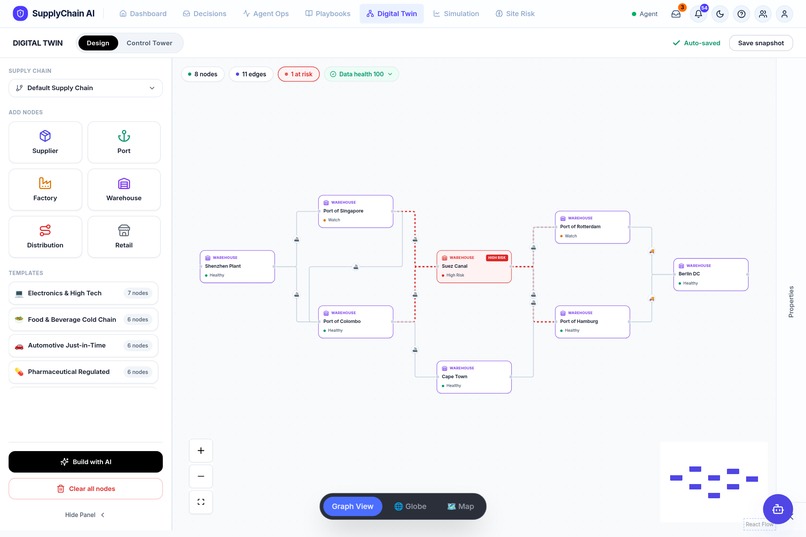Load the Food & Beverage Cold Chain template

[x=83, y=319]
